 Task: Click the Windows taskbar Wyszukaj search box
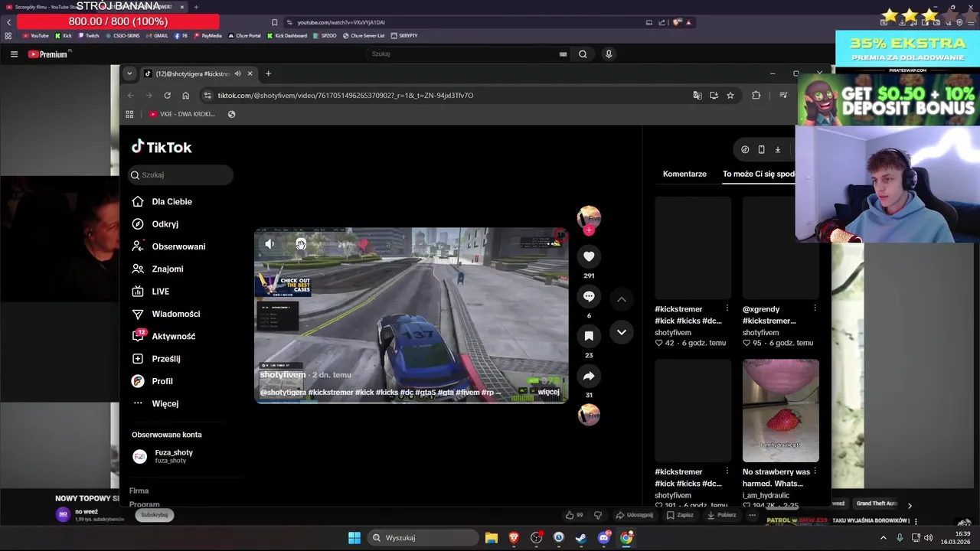coord(423,538)
